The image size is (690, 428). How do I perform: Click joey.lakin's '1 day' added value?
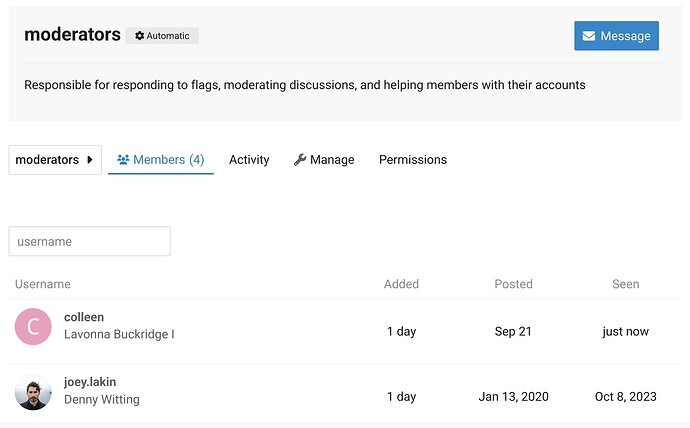tap(401, 397)
